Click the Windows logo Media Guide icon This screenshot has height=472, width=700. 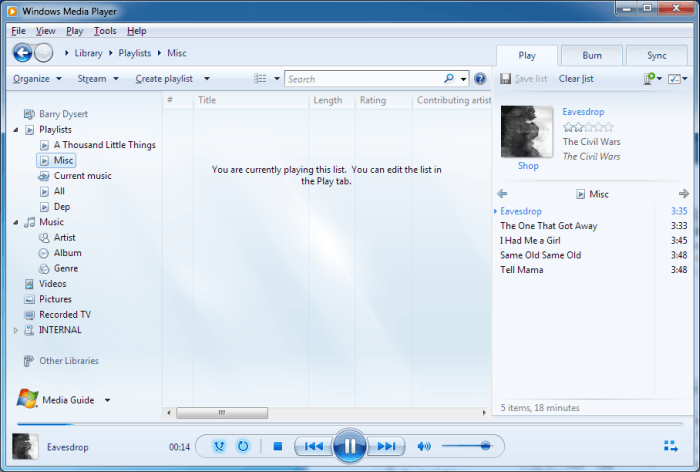[27, 399]
